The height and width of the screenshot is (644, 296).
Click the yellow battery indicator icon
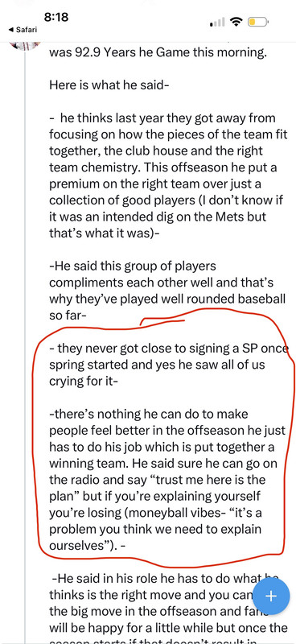pyautogui.click(x=258, y=22)
